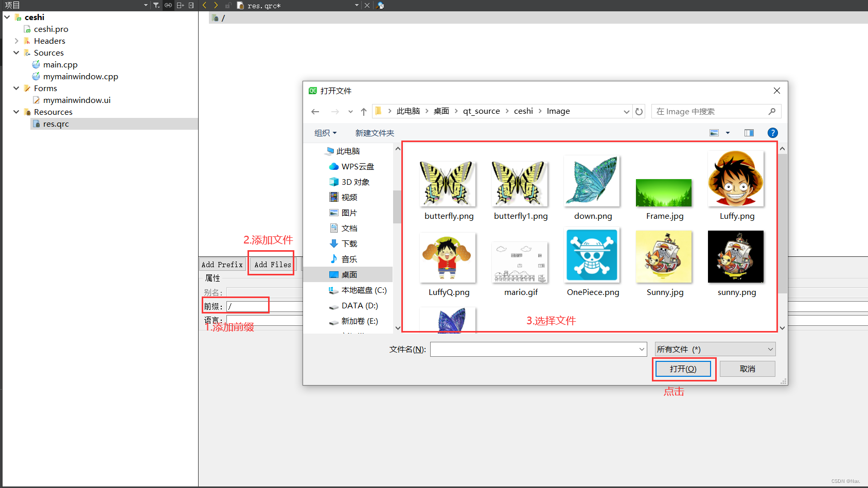Select 本地磁盘 (C:) in navigation pane
The width and height of the screenshot is (868, 488).
pos(358,290)
